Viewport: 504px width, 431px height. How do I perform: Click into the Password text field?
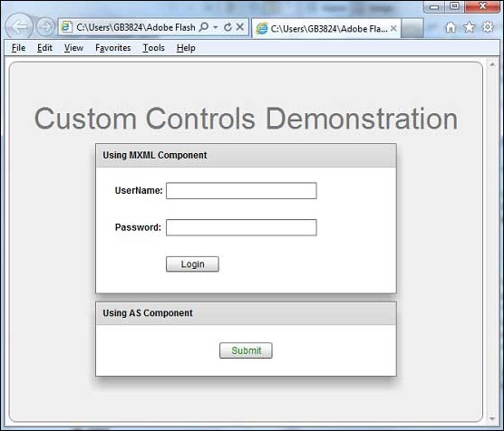click(241, 227)
